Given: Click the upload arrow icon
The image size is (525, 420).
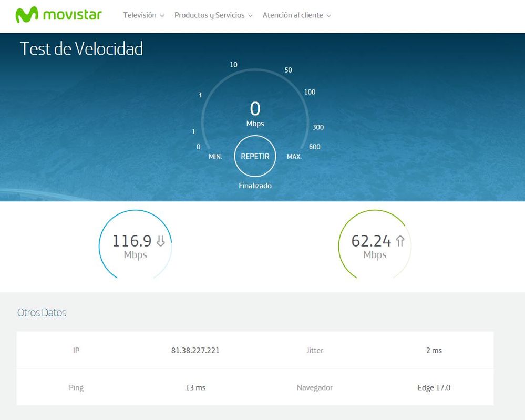Looking at the screenshot, I should coord(400,241).
